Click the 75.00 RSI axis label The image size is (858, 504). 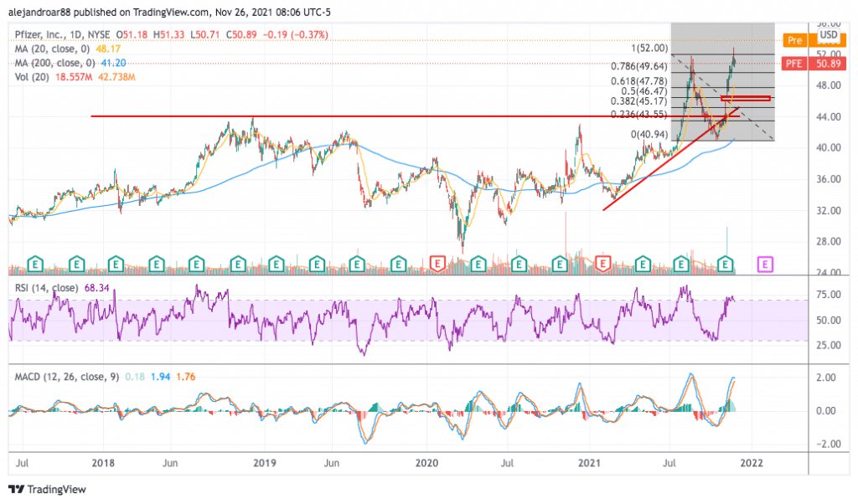pos(828,295)
